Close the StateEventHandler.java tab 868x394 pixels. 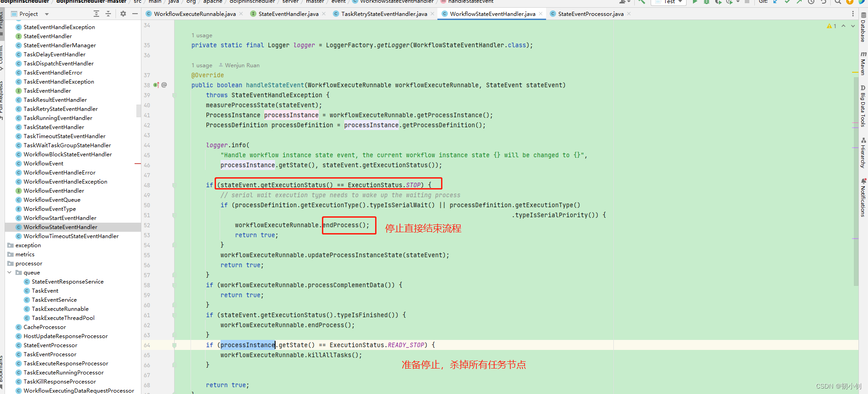pos(324,14)
